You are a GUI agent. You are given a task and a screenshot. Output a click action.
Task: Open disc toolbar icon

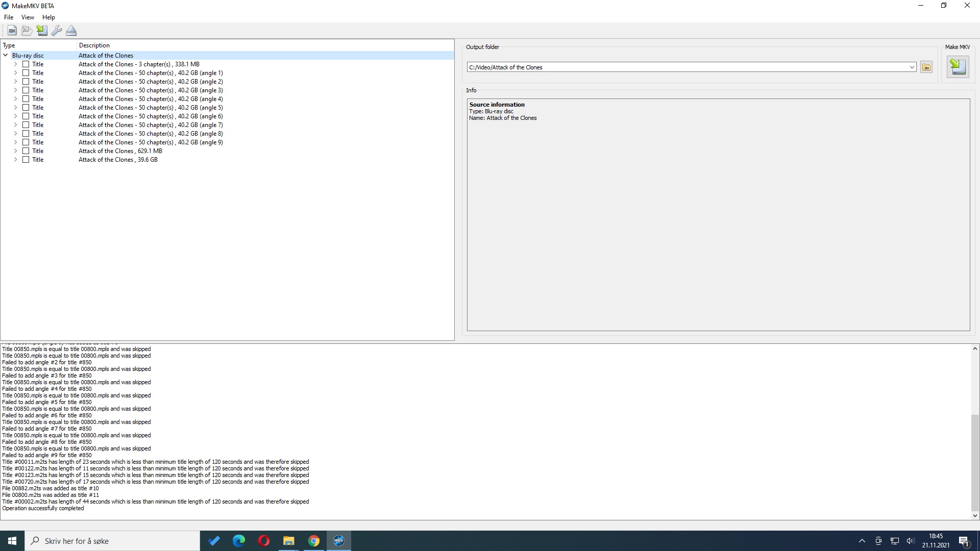tap(12, 31)
